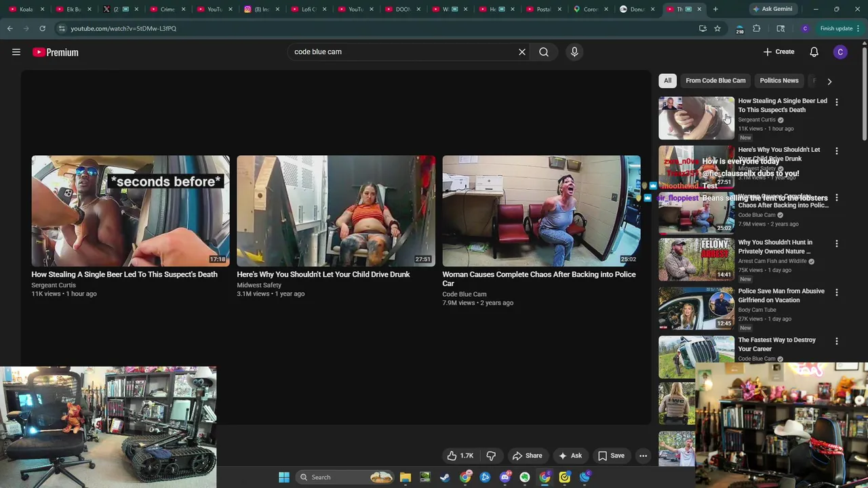The width and height of the screenshot is (868, 488).
Task: Switch to the Postal browser tab
Action: 543,9
